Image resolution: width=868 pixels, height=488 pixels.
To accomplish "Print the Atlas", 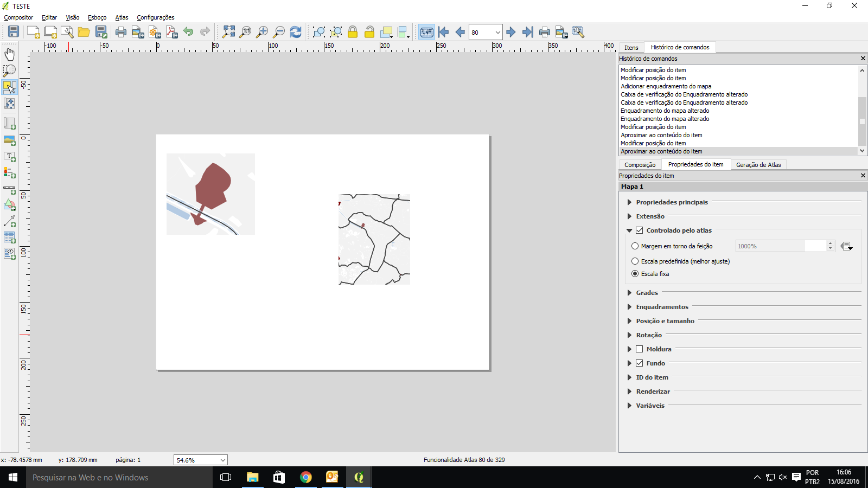I will tap(545, 32).
